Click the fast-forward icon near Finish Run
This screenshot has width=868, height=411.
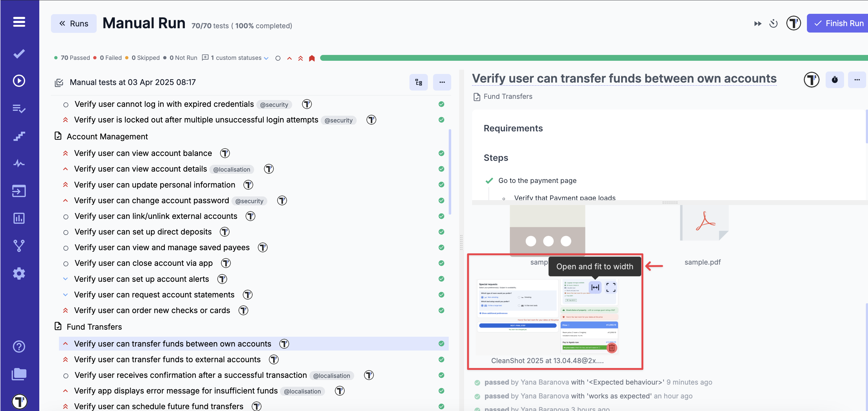pos(758,24)
